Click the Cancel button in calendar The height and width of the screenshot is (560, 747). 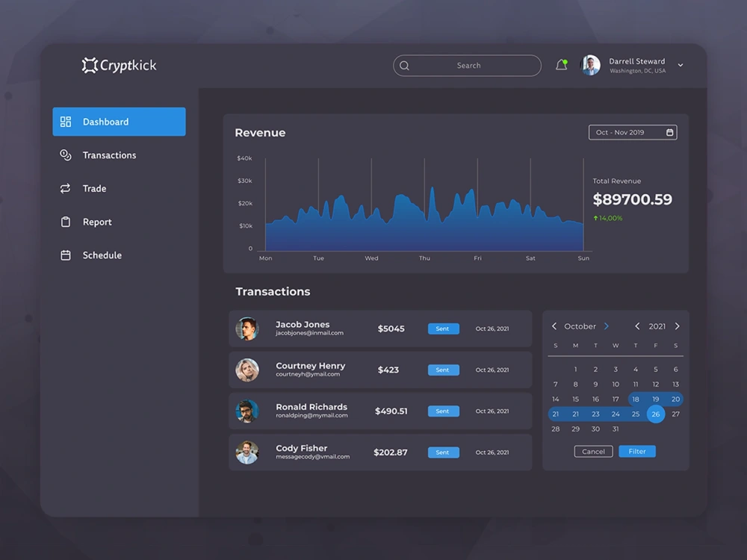click(594, 452)
